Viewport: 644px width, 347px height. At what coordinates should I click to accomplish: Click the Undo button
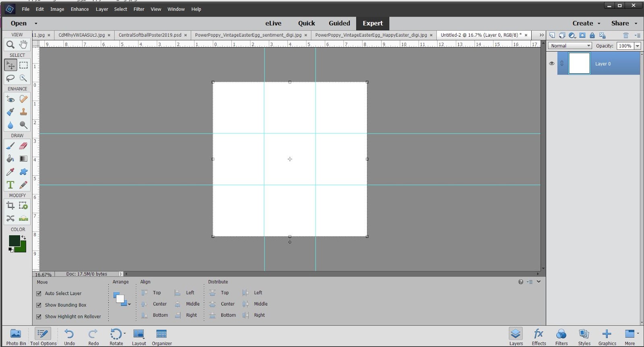point(69,337)
